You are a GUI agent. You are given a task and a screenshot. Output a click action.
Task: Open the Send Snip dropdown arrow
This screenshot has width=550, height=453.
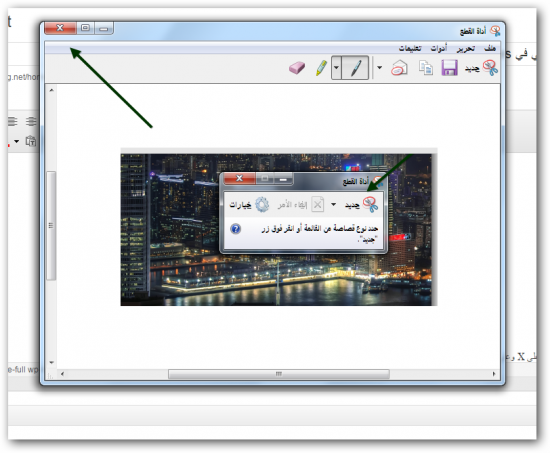tap(380, 67)
